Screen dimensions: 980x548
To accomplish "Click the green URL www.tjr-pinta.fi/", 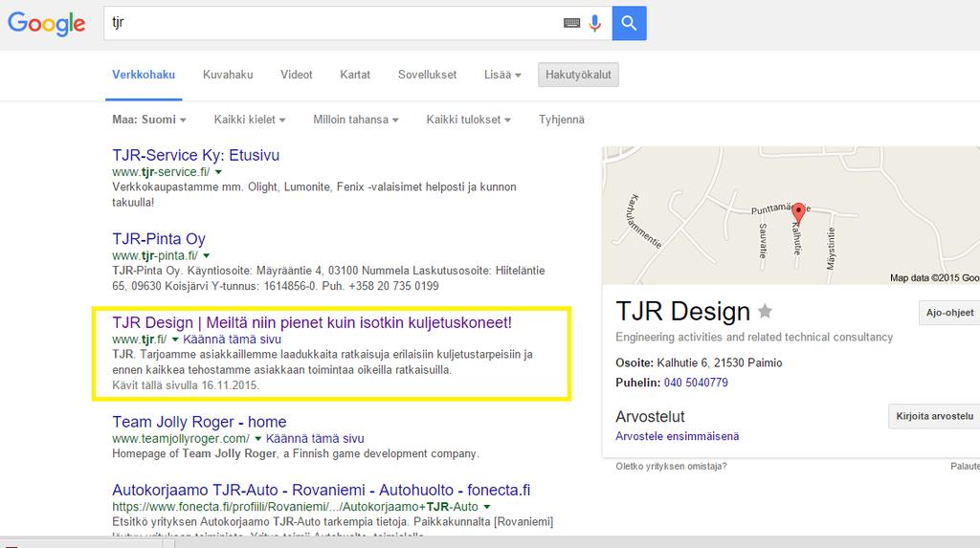I will pos(155,255).
